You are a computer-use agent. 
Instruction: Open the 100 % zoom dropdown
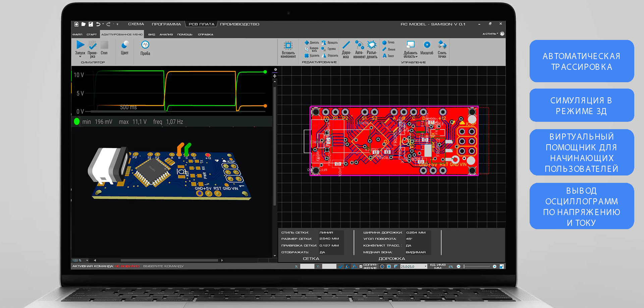(87, 260)
